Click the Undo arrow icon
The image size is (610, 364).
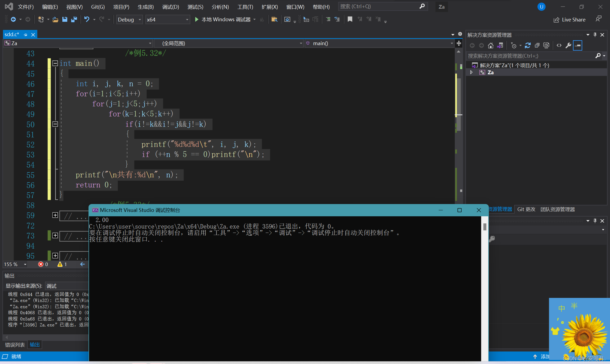[87, 19]
